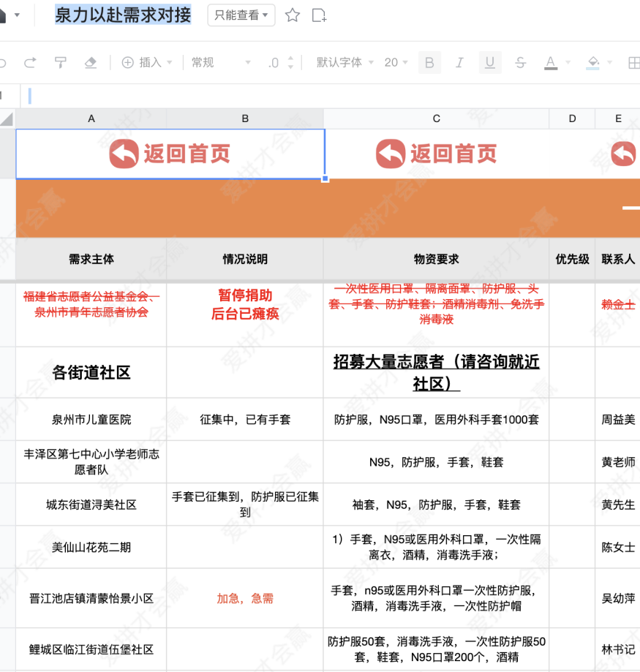
Task: Click the 吴幼萍 contact cell
Action: click(x=618, y=598)
